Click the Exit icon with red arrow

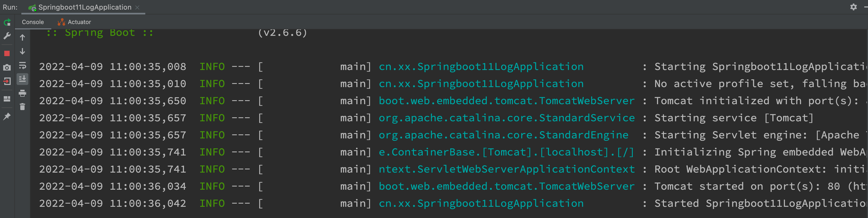click(x=7, y=81)
